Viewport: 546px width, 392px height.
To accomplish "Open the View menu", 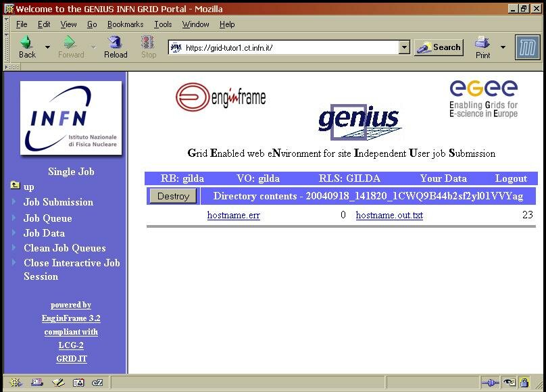I will pyautogui.click(x=68, y=24).
